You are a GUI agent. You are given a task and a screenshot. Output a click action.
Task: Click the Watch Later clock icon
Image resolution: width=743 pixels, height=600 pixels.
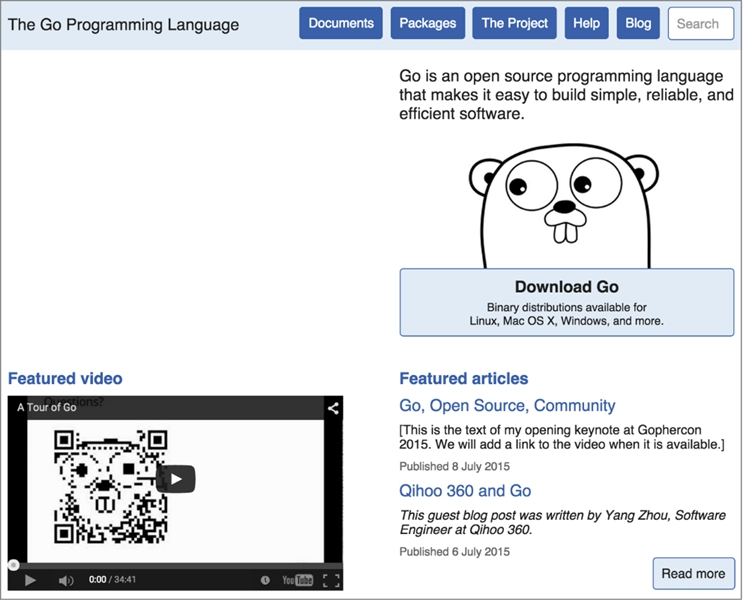[265, 580]
